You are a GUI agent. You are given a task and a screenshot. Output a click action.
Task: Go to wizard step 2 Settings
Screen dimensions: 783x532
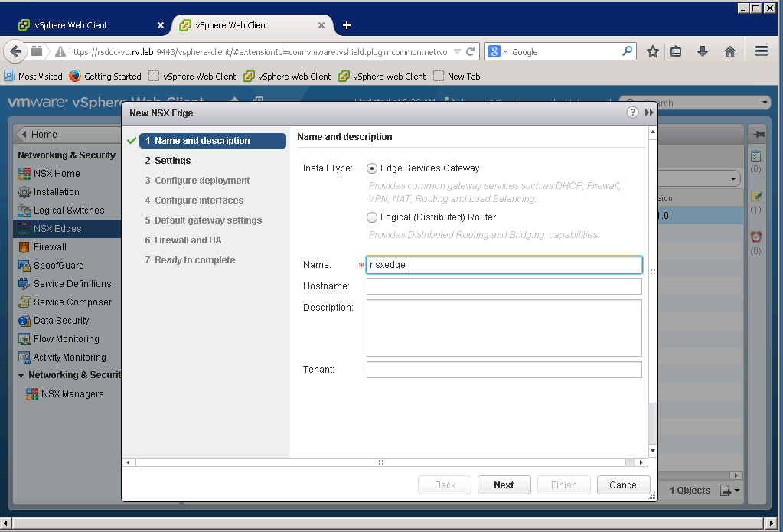click(x=172, y=161)
